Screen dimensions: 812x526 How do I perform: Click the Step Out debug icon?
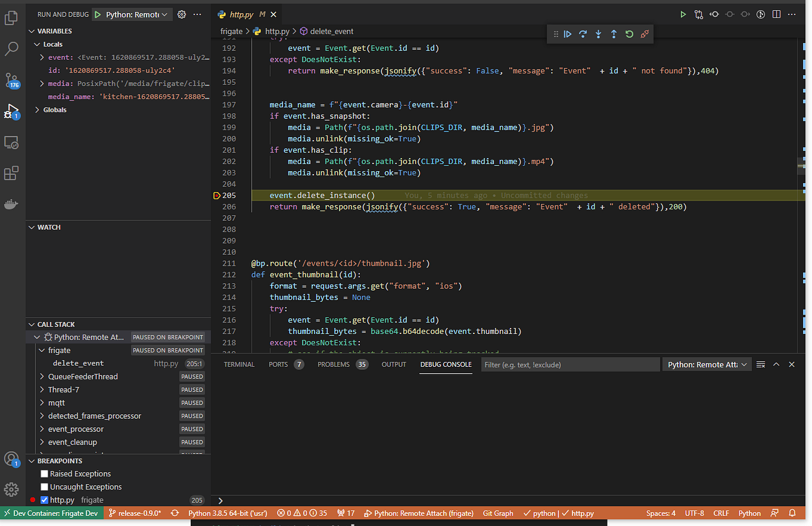[613, 35]
